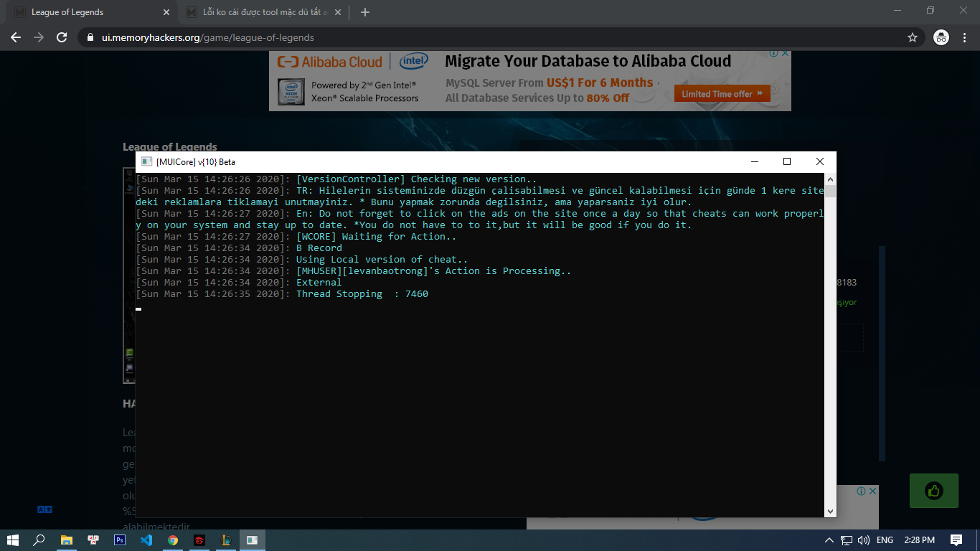Image resolution: width=980 pixels, height=551 pixels.
Task: Close the League of Legends tab
Action: coord(166,12)
